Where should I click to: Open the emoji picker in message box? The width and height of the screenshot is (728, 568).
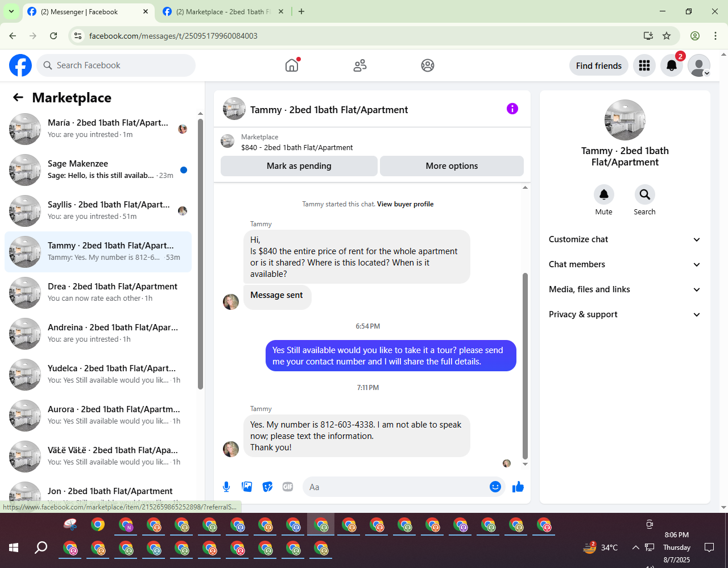click(495, 487)
